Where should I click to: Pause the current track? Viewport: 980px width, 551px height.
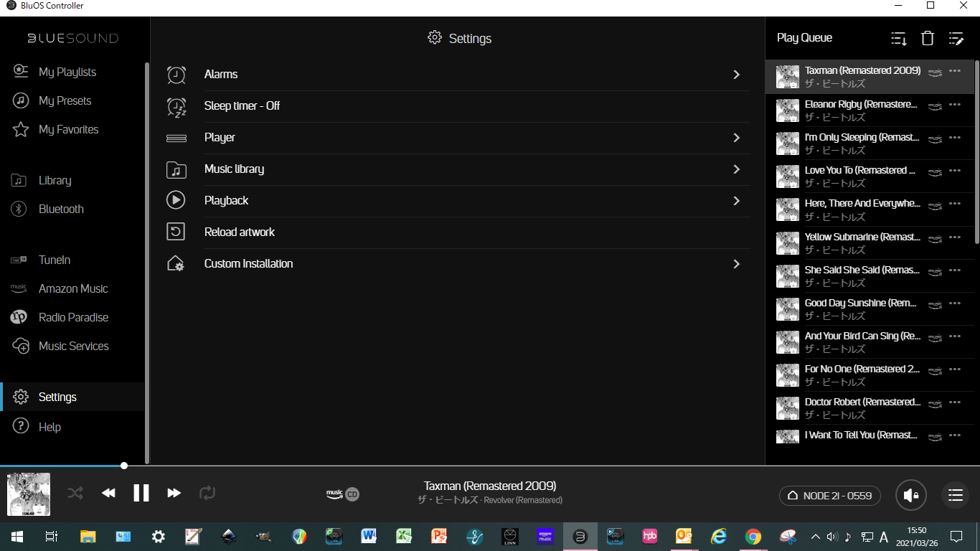tap(141, 493)
